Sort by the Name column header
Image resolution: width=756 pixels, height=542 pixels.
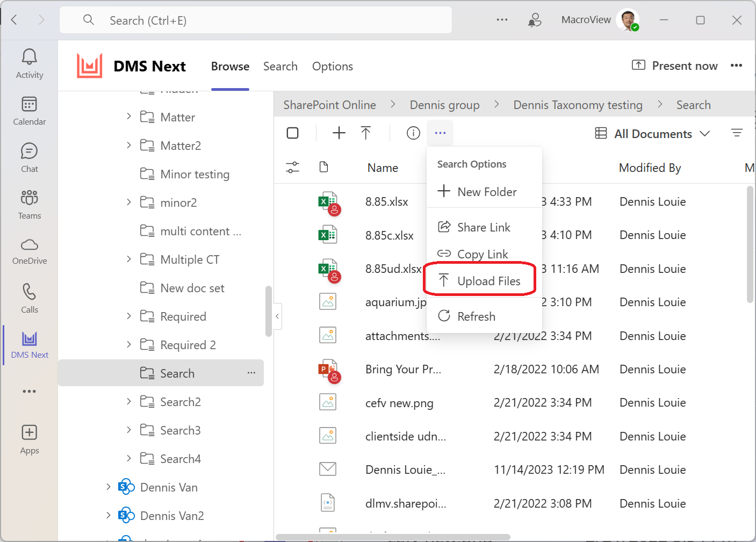[383, 168]
